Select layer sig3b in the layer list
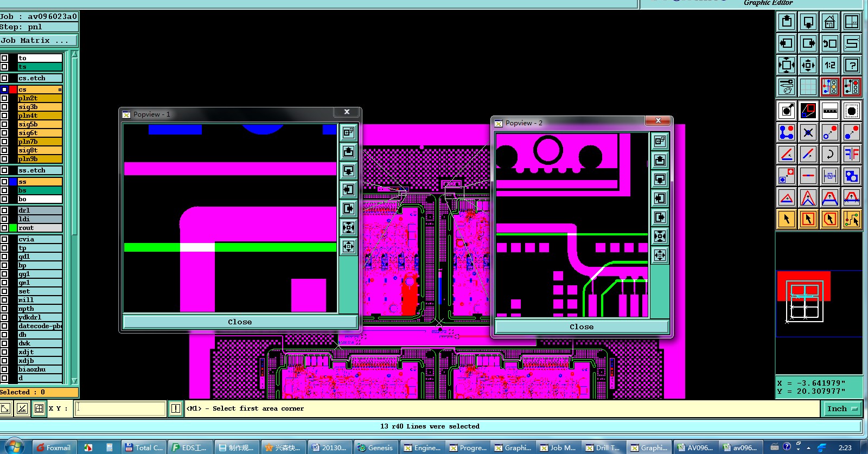Image resolution: width=868 pixels, height=454 pixels. (40, 107)
